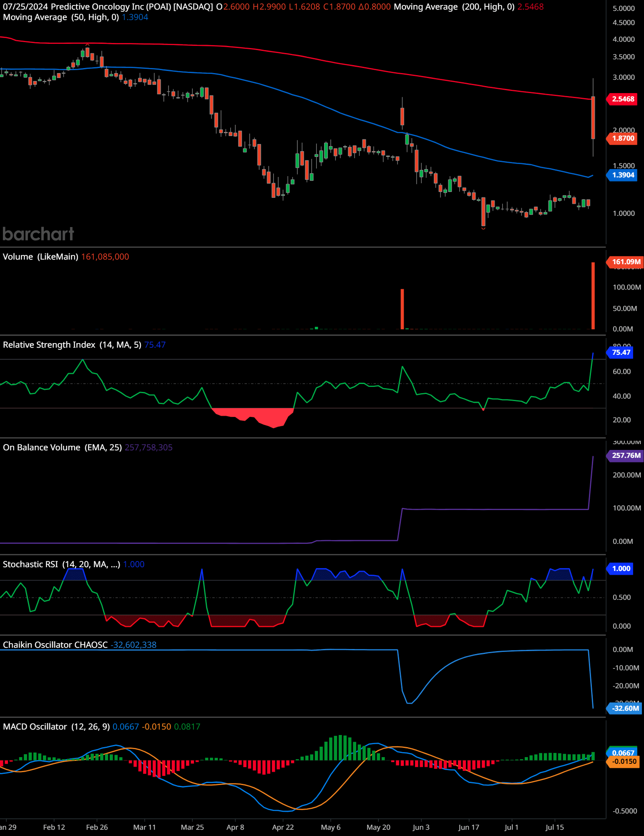Click the Relative Strength Index (14, MA, 5) label
Image resolution: width=644 pixels, height=836 pixels.
[72, 345]
